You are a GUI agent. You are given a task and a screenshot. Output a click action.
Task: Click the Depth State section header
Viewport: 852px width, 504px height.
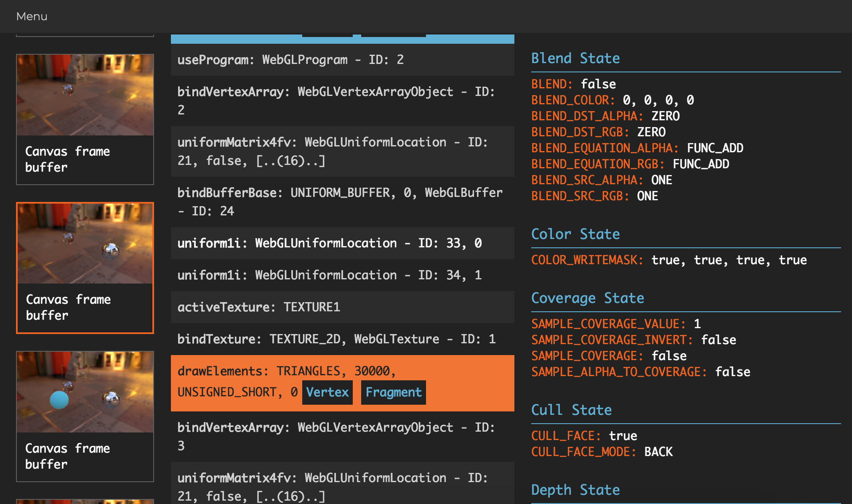[x=575, y=490]
